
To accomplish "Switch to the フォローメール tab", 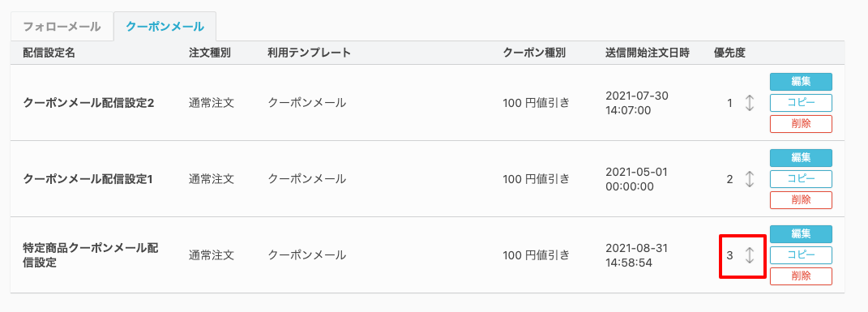I will (62, 27).
